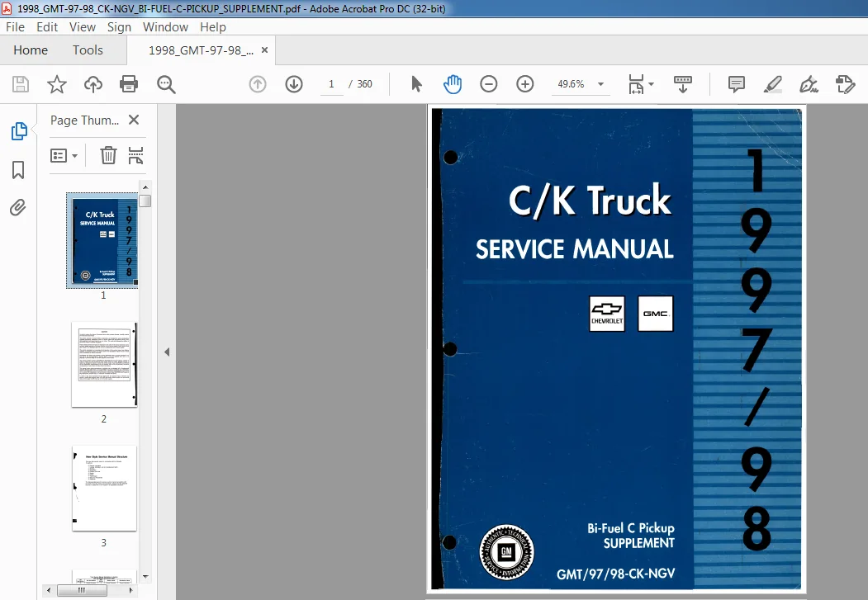
Task: Click the Adobe PDF title bar icon
Action: [x=7, y=8]
